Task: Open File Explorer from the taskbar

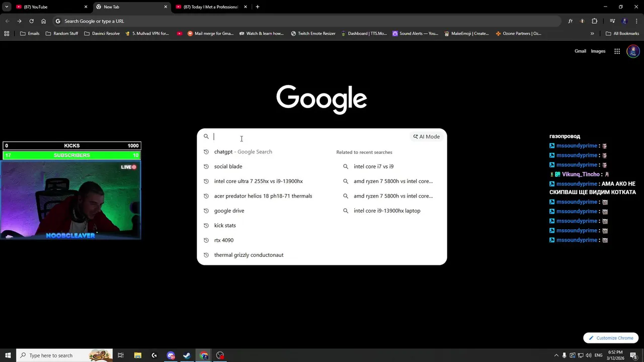Action: (137, 355)
